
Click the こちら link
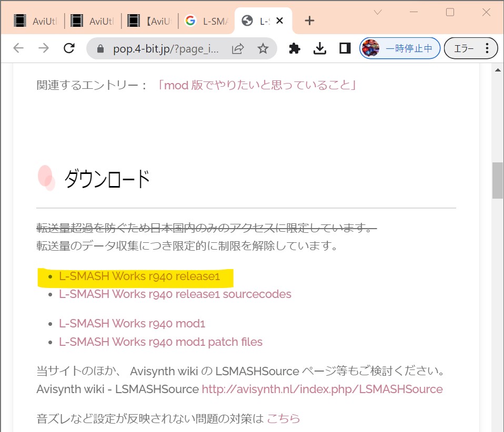pyautogui.click(x=284, y=418)
